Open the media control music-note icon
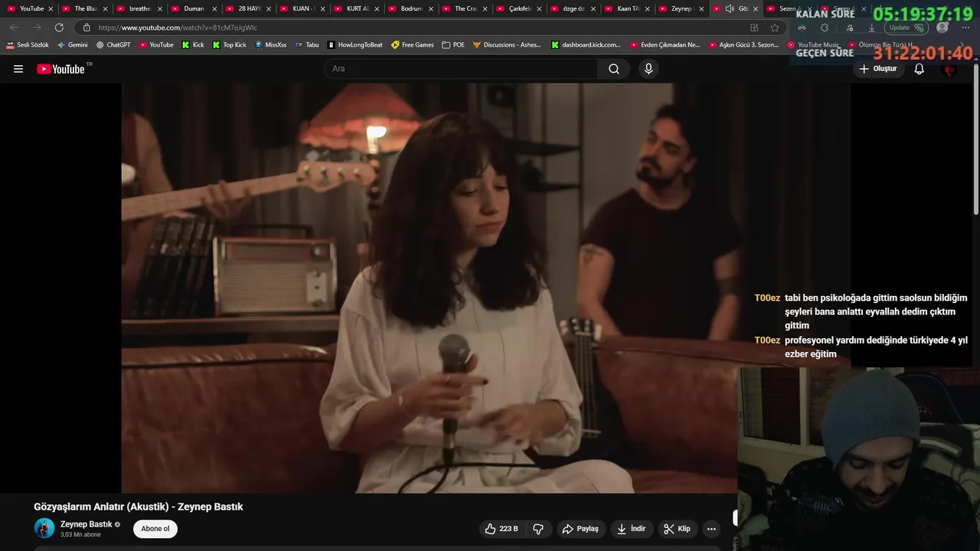Image resolution: width=980 pixels, height=551 pixels. point(849,28)
